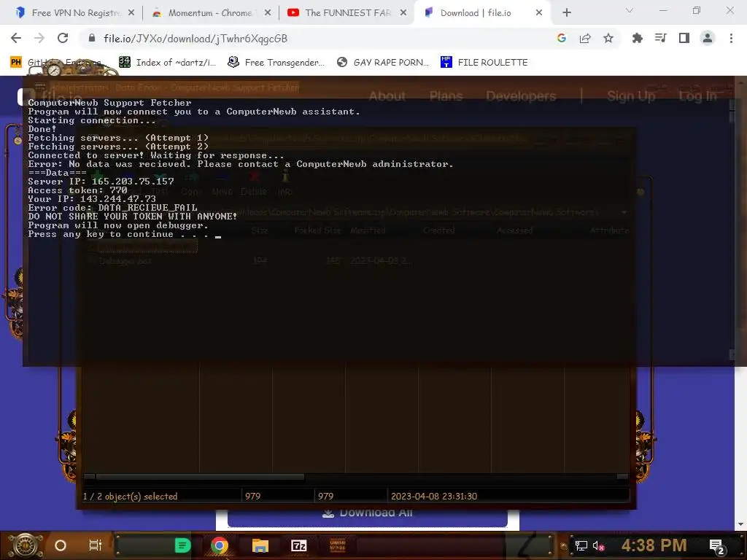Click the console window title bar icon
Viewport: 747px width, 560px height.
coord(40,87)
